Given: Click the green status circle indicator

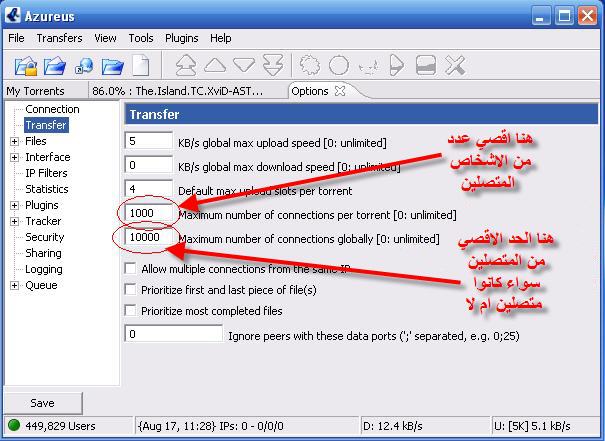Looking at the screenshot, I should coord(14,425).
